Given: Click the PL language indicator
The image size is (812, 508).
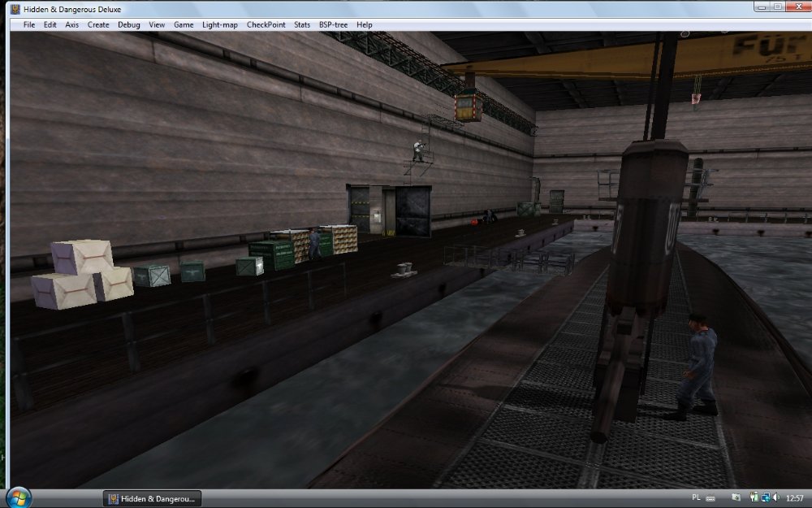Looking at the screenshot, I should click(x=696, y=497).
